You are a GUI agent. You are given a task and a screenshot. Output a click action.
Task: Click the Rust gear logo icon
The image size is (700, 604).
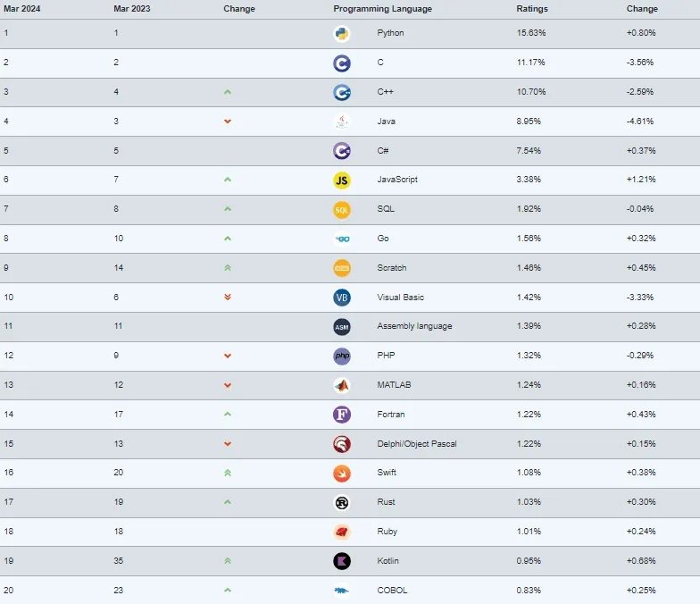[x=342, y=502]
